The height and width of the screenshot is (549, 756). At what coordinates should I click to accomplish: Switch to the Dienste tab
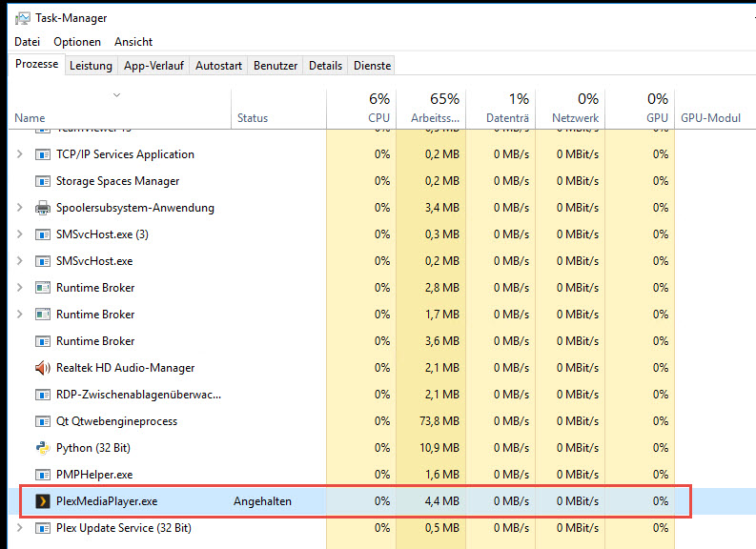pos(372,66)
